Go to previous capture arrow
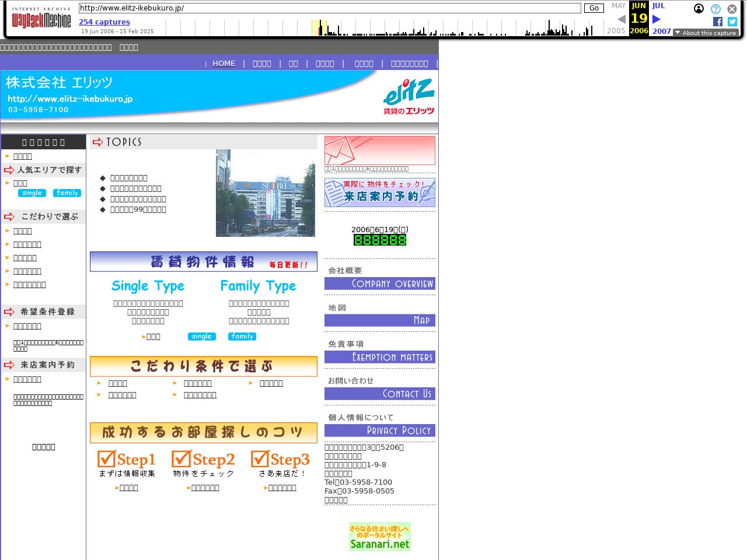Viewport: 747px width, 560px height. [622, 19]
